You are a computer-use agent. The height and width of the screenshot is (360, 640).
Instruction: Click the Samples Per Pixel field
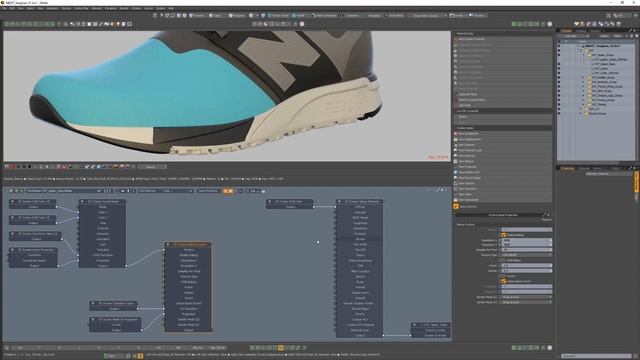527,249
